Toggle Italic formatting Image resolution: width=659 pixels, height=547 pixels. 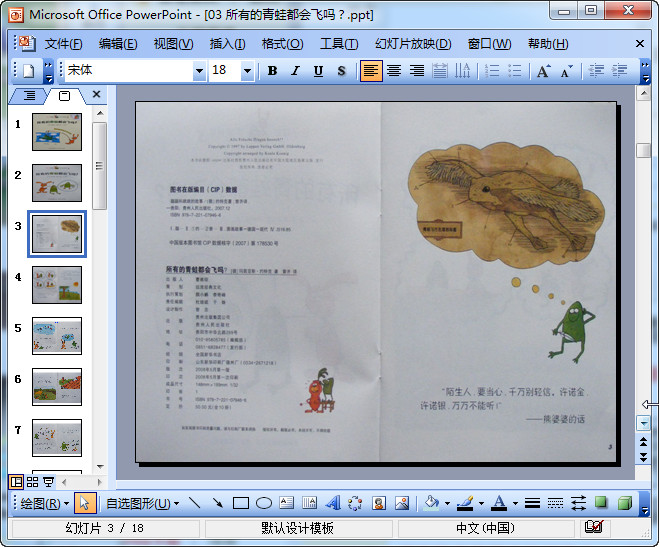click(295, 71)
